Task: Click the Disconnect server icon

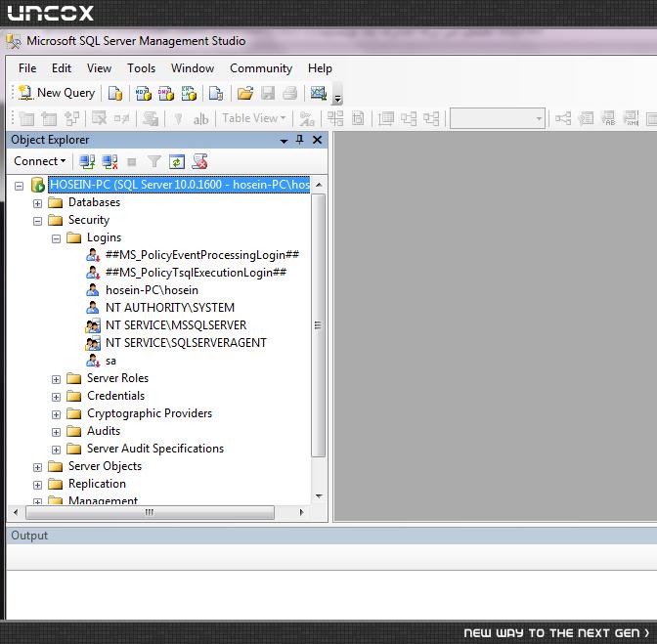Action: point(109,161)
